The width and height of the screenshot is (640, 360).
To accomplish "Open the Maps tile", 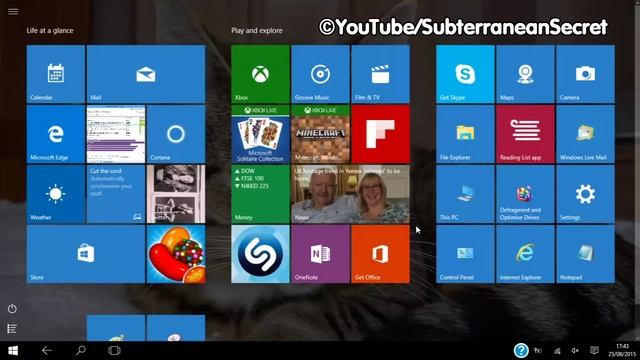I will pyautogui.click(x=525, y=74).
